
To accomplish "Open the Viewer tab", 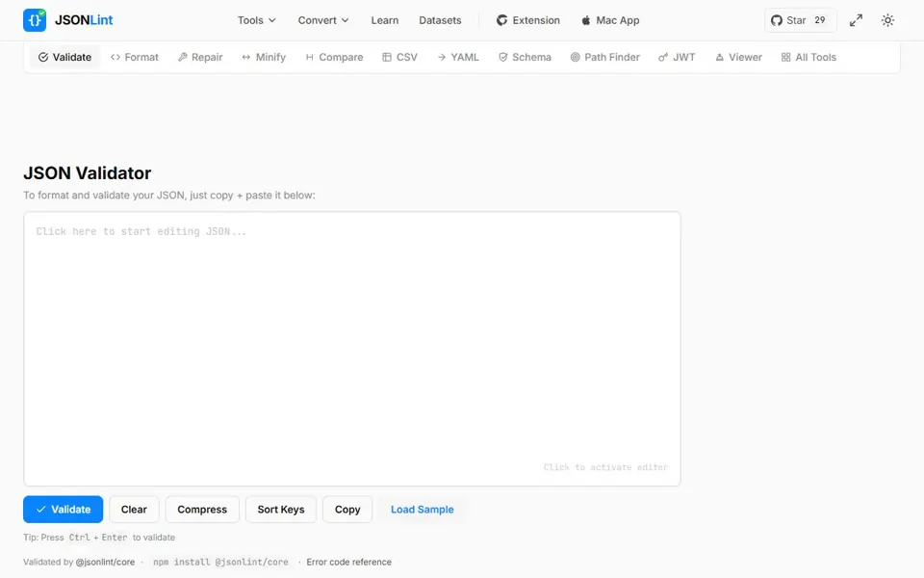I will 738,57.
